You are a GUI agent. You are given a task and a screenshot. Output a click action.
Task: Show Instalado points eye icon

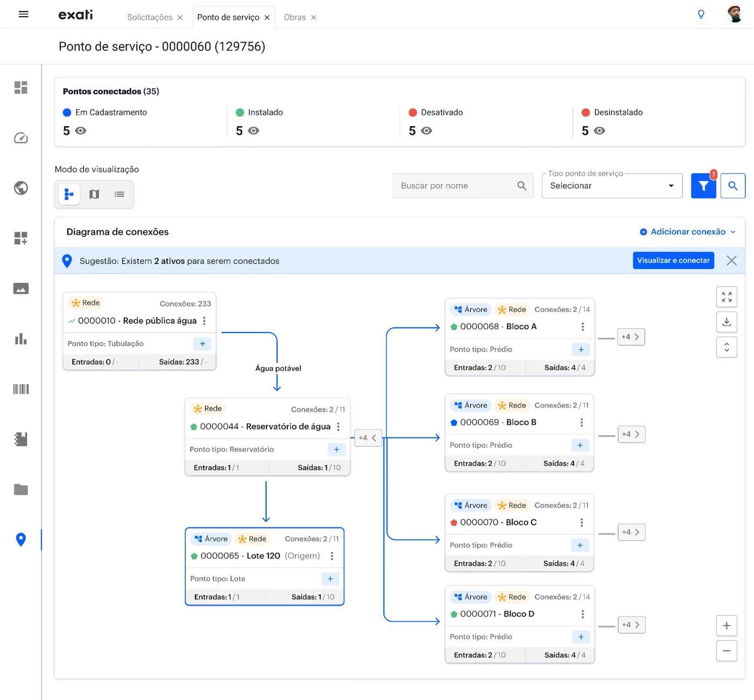point(254,131)
